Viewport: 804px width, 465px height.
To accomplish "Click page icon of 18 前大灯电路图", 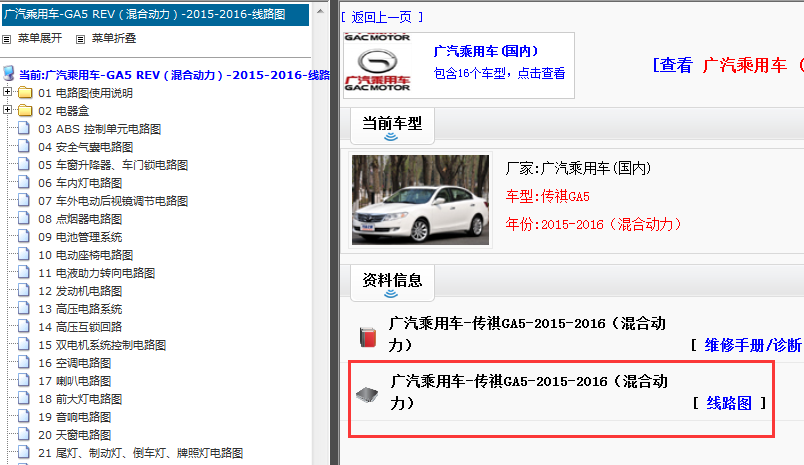I will click(x=24, y=397).
